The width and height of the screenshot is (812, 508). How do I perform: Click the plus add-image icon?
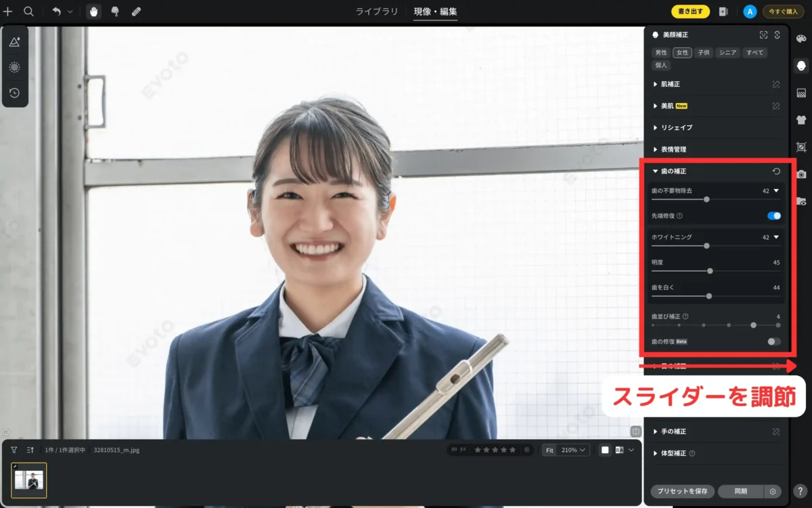coord(8,12)
